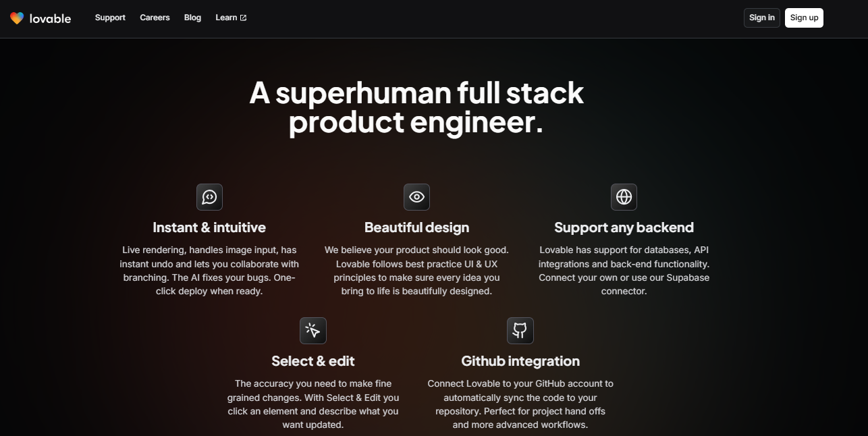The image size is (868, 436).
Task: Open the Blog from the navbar
Action: click(x=192, y=18)
